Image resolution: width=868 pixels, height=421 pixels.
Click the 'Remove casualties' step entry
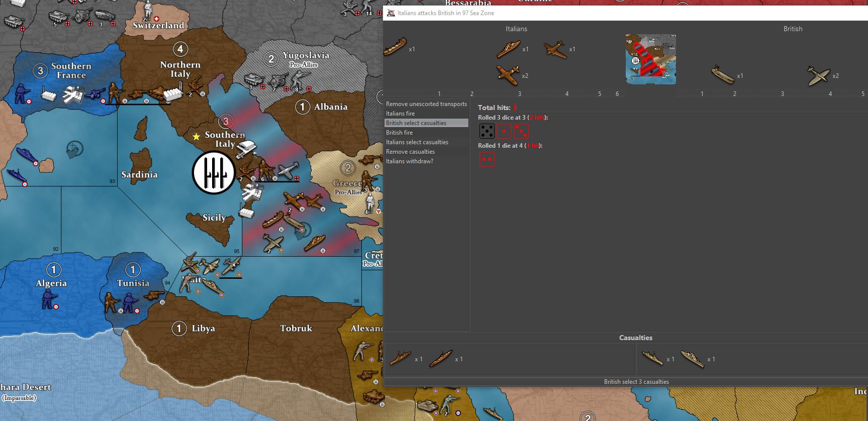point(411,152)
